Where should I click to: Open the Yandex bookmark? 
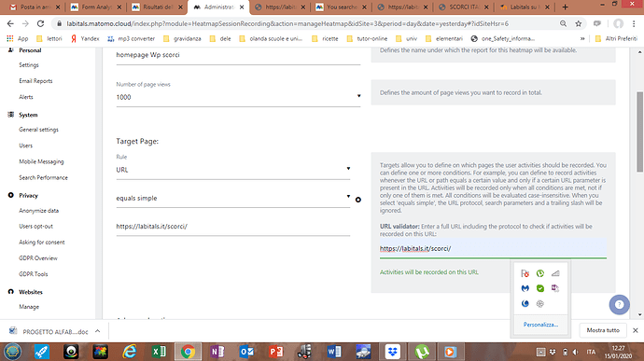click(85, 38)
